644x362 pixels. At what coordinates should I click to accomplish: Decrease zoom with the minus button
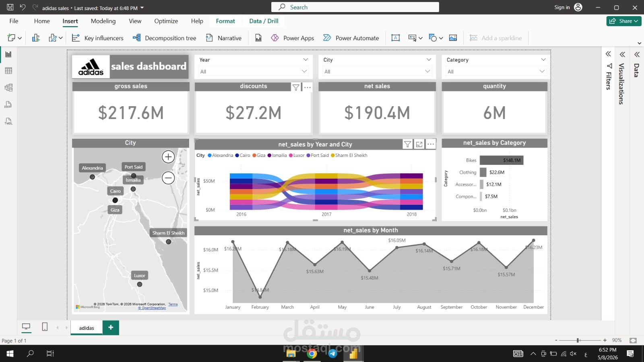coord(556,340)
